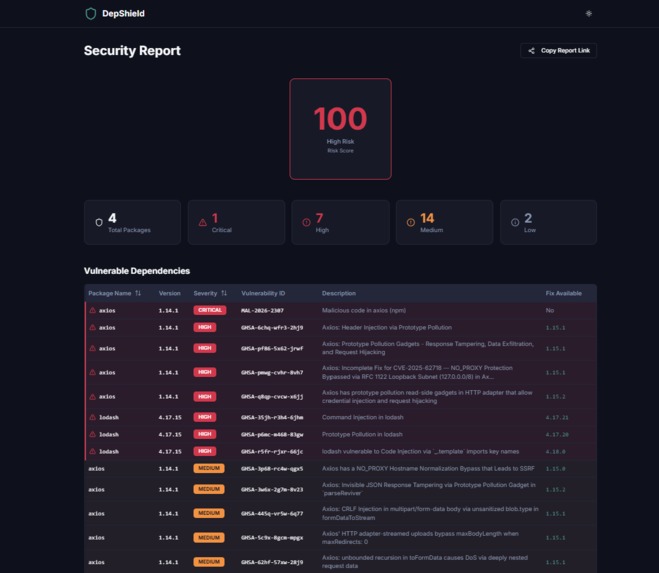Viewport: 659px width, 573px height.
Task: Click the shield icon in Total Packages card
Action: coord(99,222)
